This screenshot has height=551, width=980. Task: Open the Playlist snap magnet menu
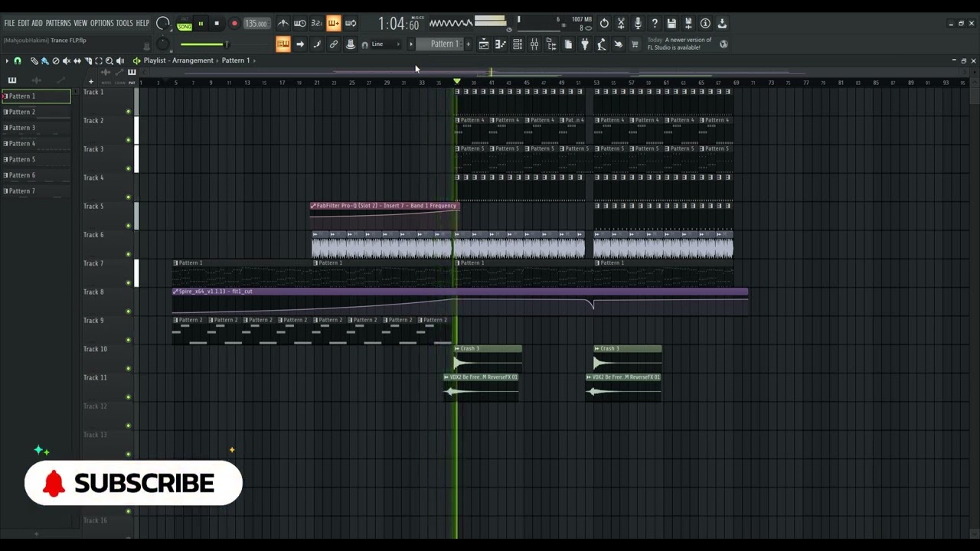(18, 60)
